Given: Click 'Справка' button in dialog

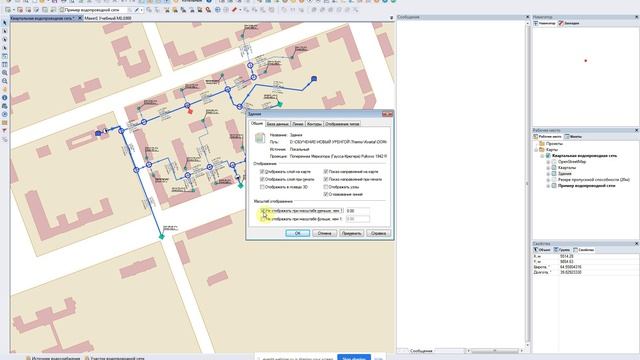Looking at the screenshot, I should tap(378, 233).
